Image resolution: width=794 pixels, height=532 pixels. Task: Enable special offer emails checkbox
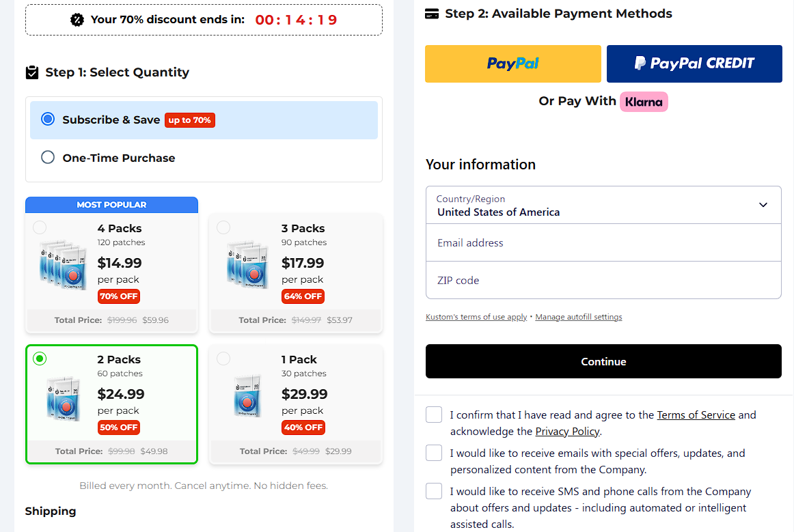434,453
